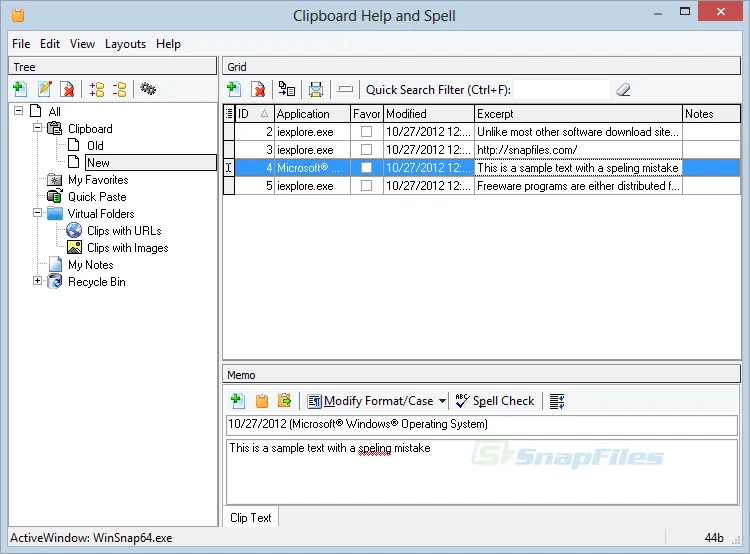Screen dimensions: 750x554
Task: Click the flat bar icon beside print in Grid toolbar
Action: [x=345, y=89]
